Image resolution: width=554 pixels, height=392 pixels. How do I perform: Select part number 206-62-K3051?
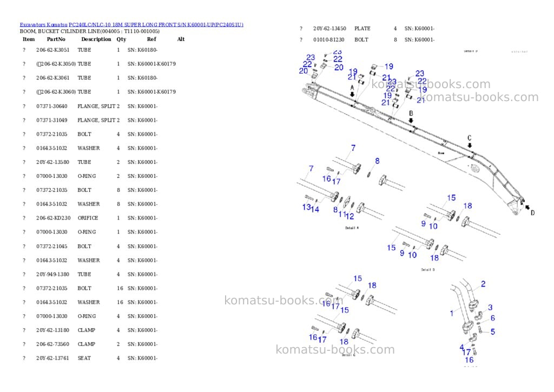(x=53, y=50)
